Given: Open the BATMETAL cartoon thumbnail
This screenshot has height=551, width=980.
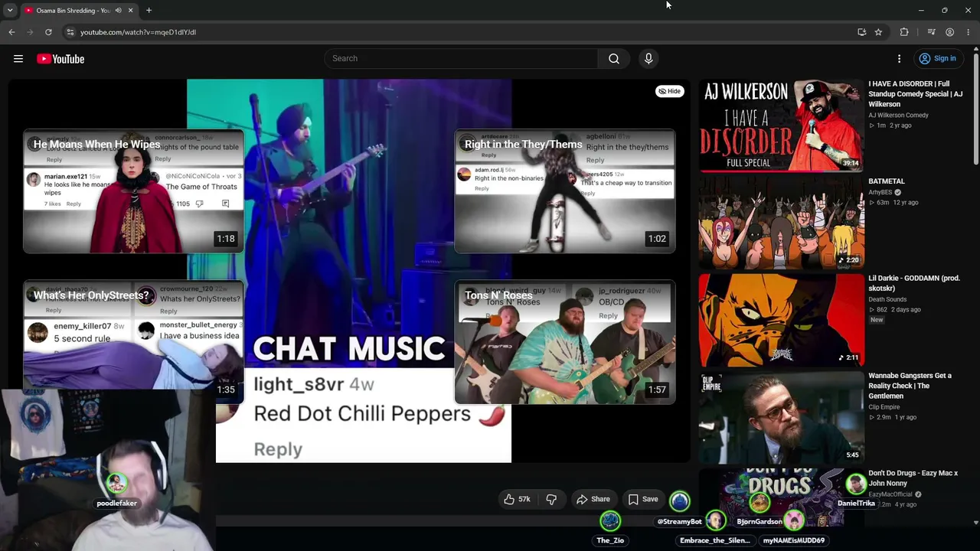Looking at the screenshot, I should pos(781,222).
